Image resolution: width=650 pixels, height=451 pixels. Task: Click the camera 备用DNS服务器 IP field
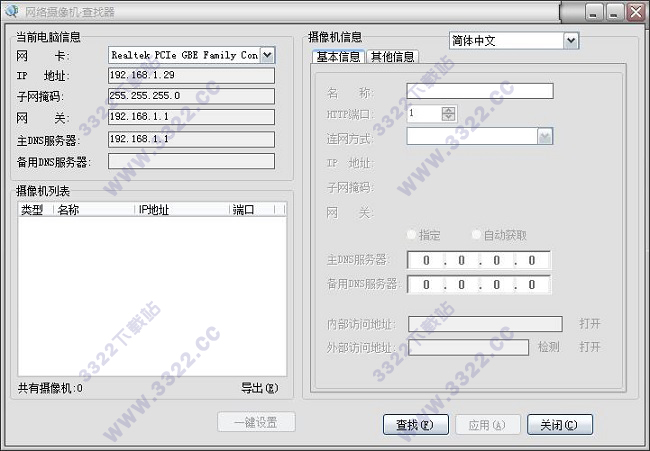tap(479, 284)
